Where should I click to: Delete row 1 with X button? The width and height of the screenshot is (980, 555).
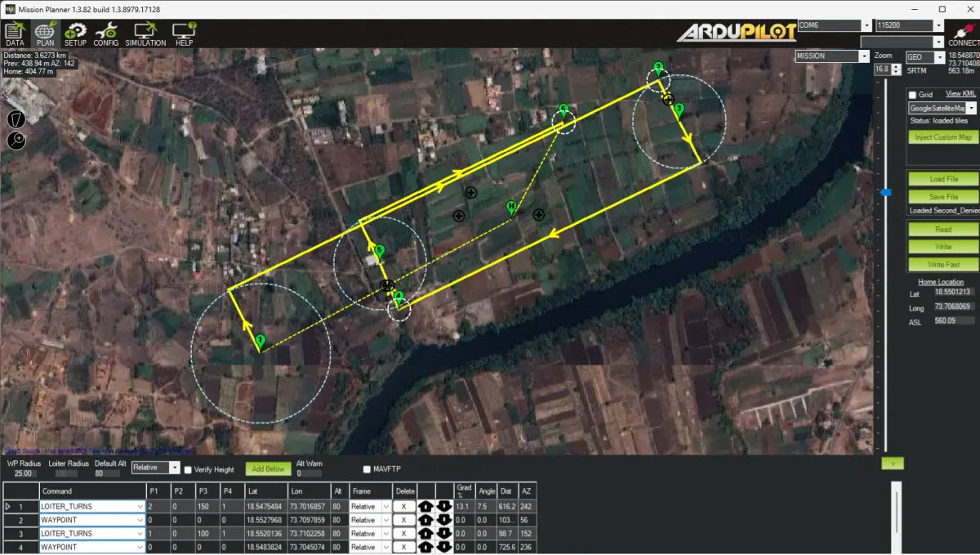coord(403,507)
